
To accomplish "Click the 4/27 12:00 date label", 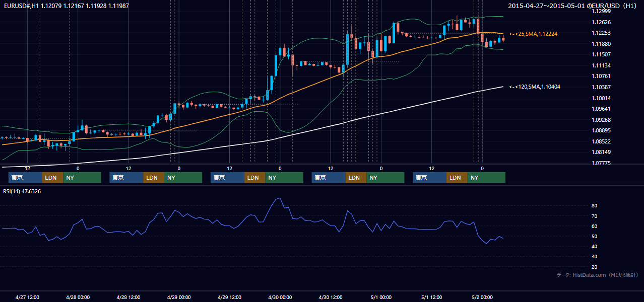I will coord(28,297).
